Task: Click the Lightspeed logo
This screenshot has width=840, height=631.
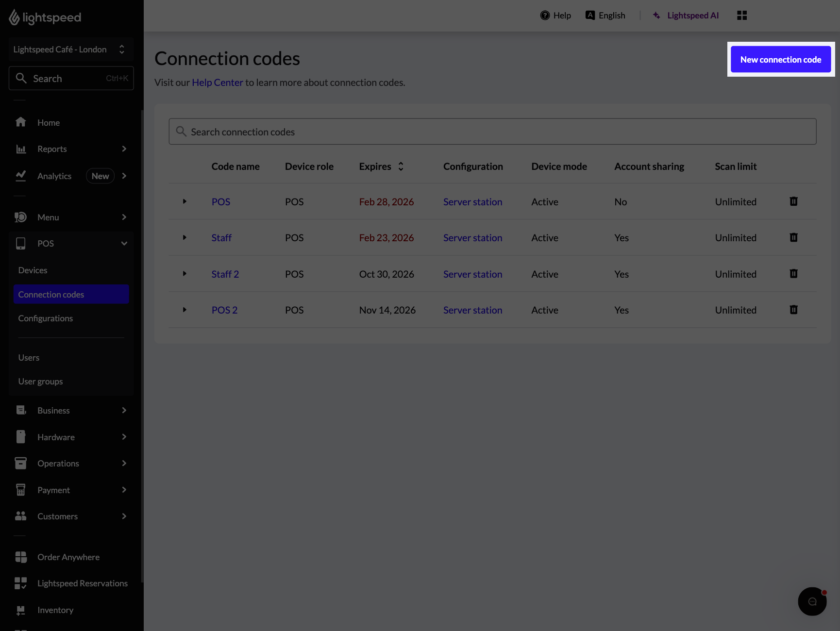Action: [45, 17]
